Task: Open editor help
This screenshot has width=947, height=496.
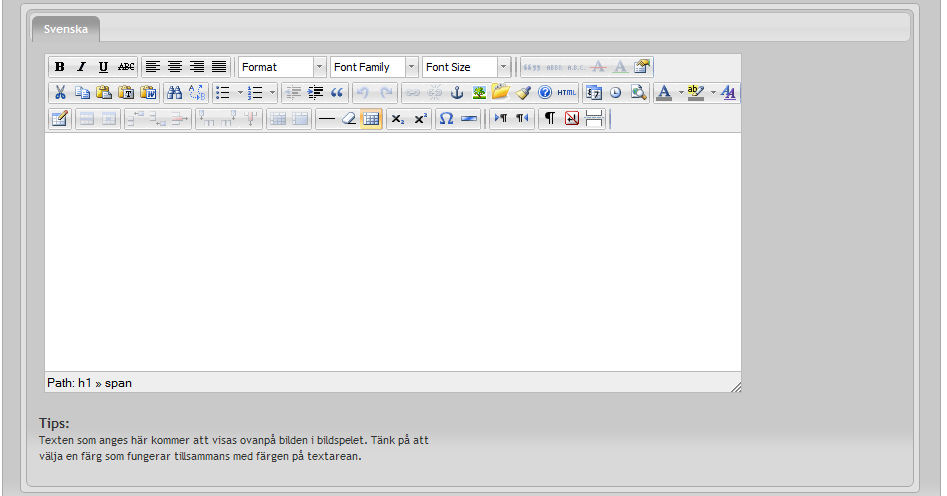Action: pos(545,93)
